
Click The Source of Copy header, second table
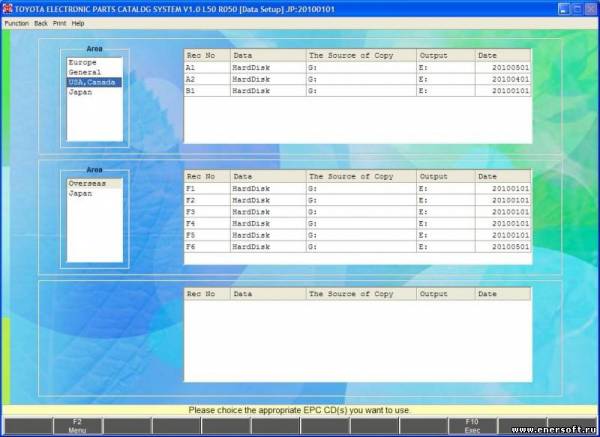tap(361, 176)
